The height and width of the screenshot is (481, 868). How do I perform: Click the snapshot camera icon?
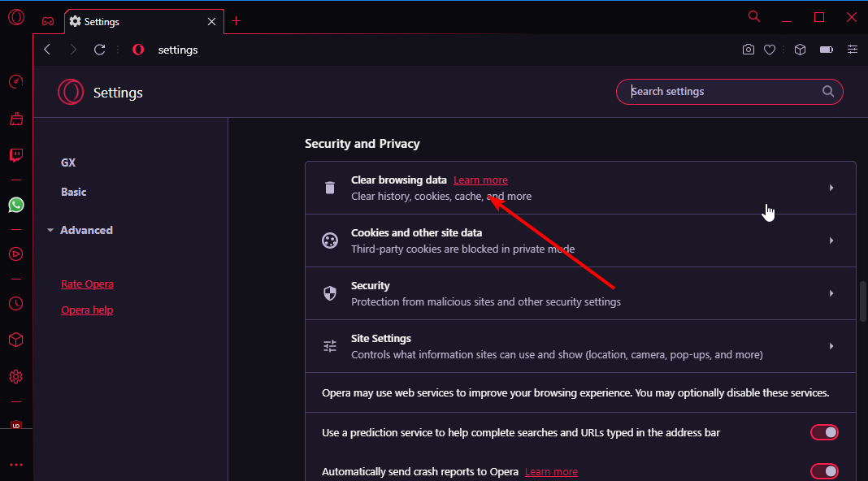coord(748,50)
